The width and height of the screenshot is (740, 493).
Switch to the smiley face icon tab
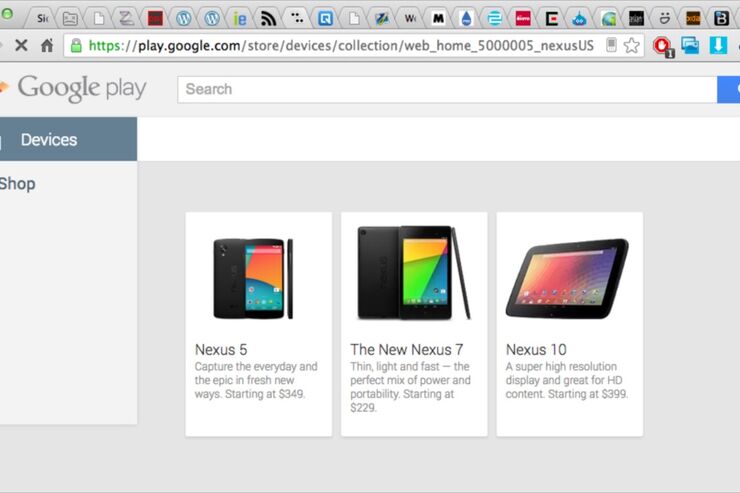[664, 18]
